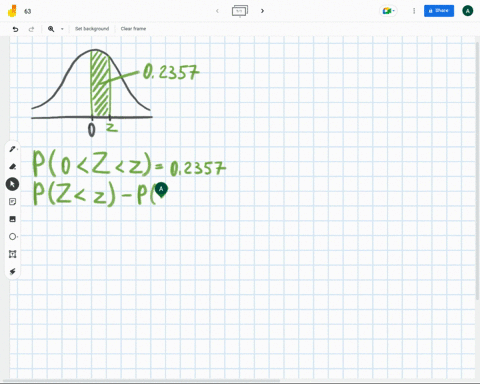
Task: Insert a sticky note
Action: [x=13, y=202]
